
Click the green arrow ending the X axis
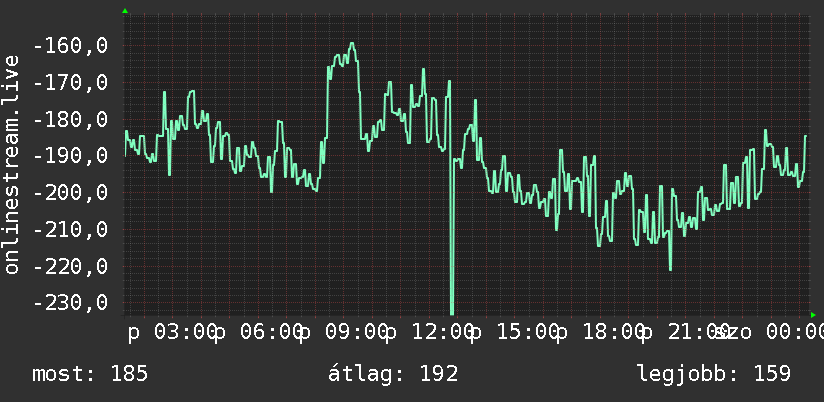pyautogui.click(x=813, y=315)
